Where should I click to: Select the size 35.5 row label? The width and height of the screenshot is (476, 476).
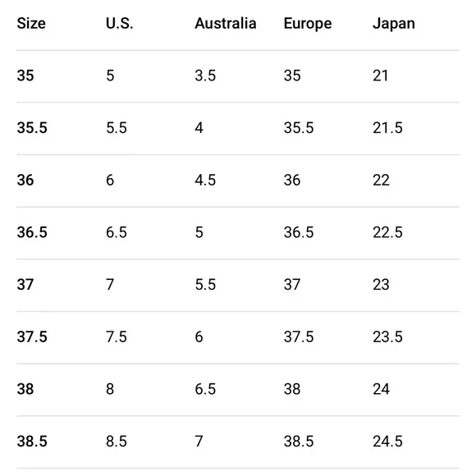point(32,128)
